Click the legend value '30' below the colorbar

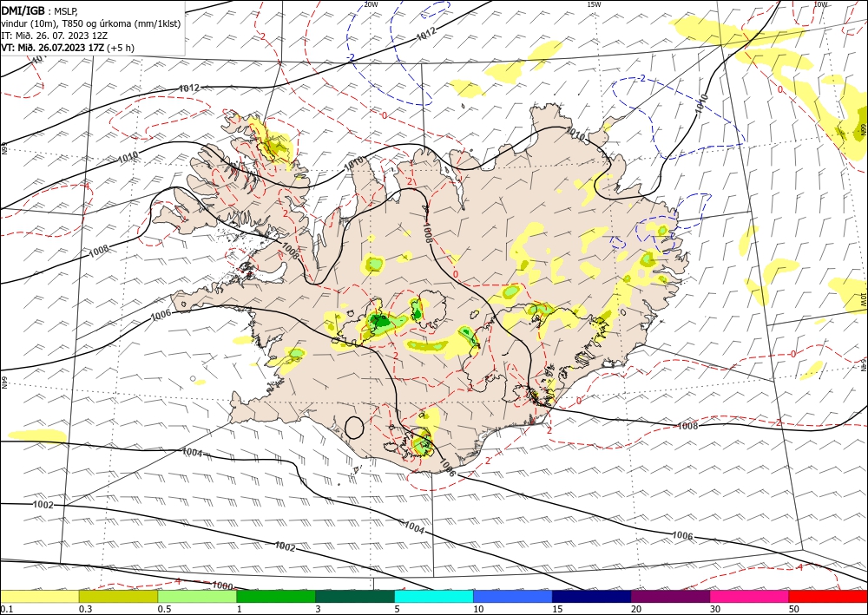click(x=715, y=609)
